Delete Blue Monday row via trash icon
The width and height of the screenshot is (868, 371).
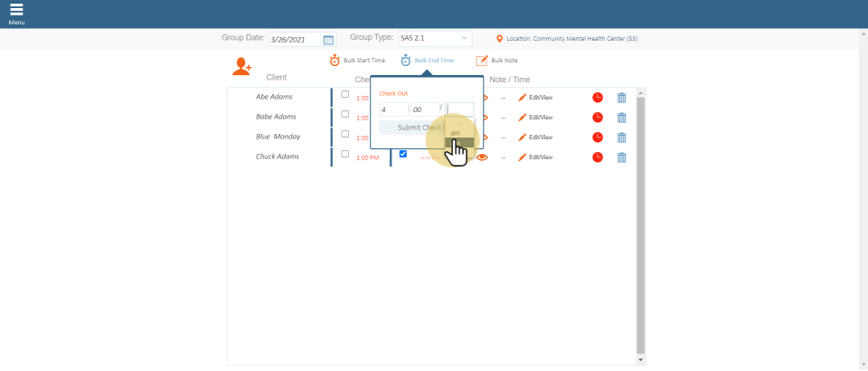coord(621,138)
